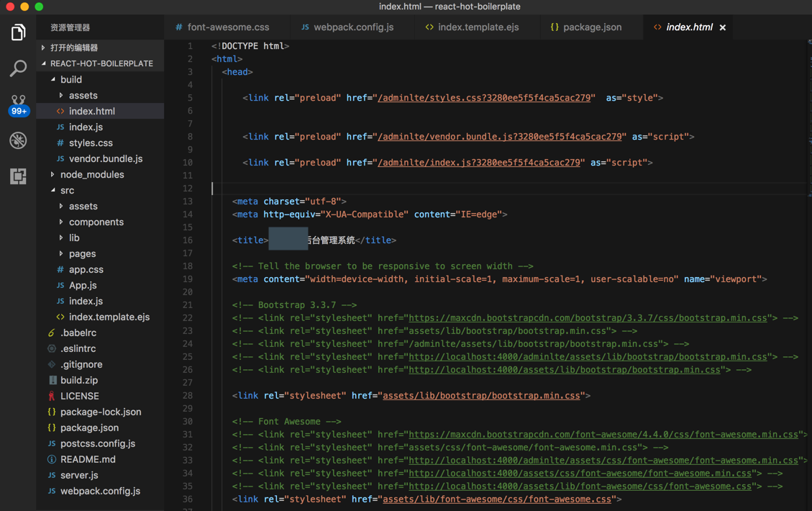Expand the 打开的编辑器 section
Screen dimensions: 812x511
73,48
